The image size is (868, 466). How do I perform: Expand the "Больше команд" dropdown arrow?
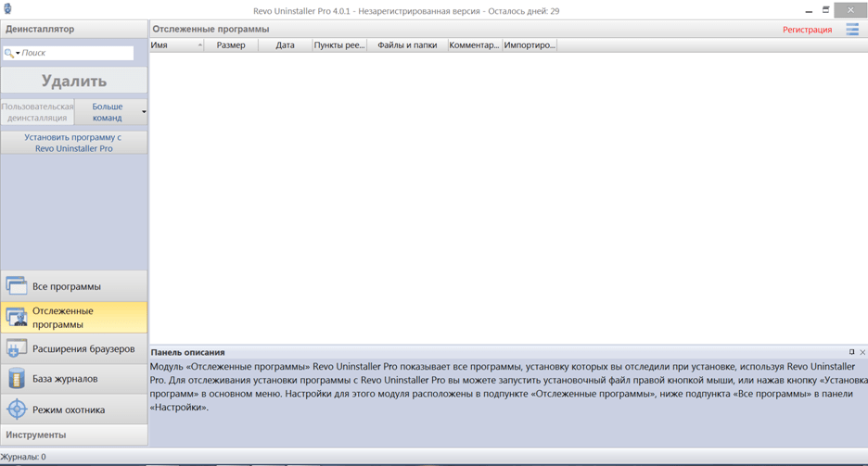tap(144, 112)
